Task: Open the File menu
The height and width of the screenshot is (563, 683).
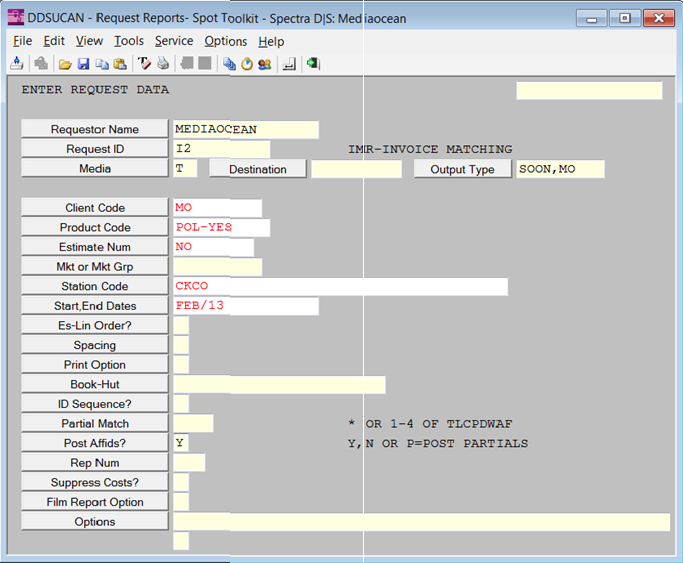Action: 23,41
